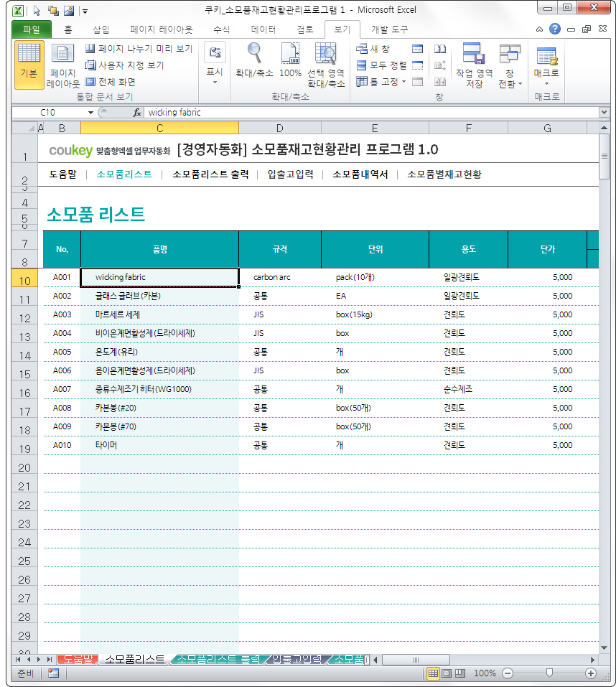The height and width of the screenshot is (687, 616).
Task: Click view side by side icon
Action: (x=440, y=49)
